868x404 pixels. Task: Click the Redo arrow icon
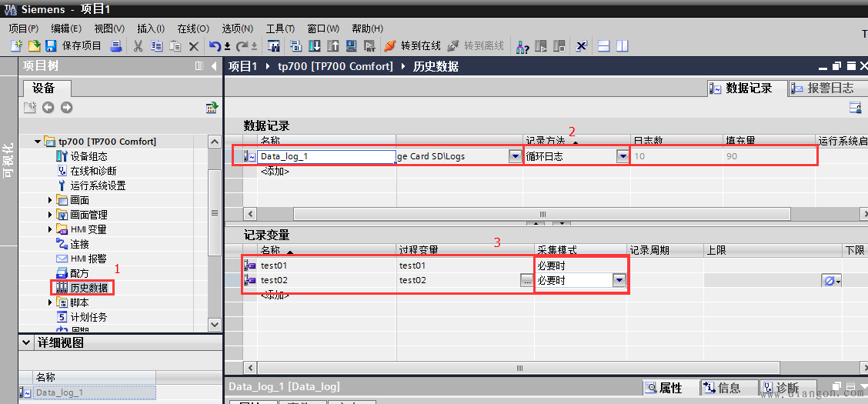pyautogui.click(x=242, y=46)
